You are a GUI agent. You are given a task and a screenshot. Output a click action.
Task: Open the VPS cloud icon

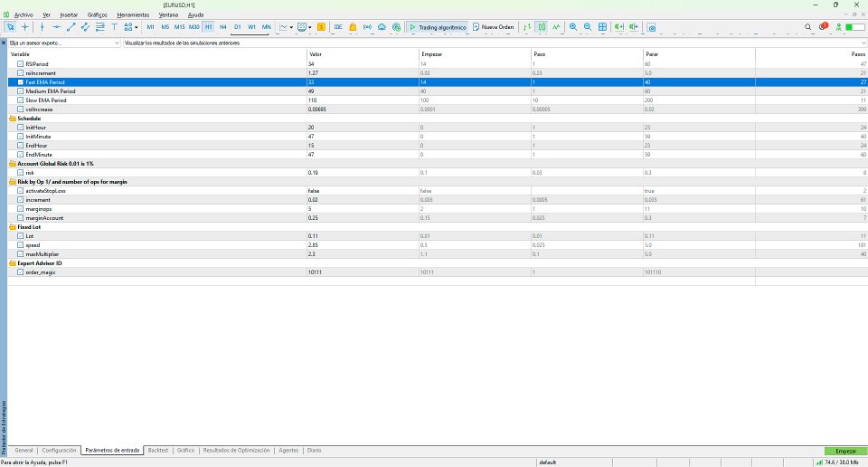click(x=382, y=26)
